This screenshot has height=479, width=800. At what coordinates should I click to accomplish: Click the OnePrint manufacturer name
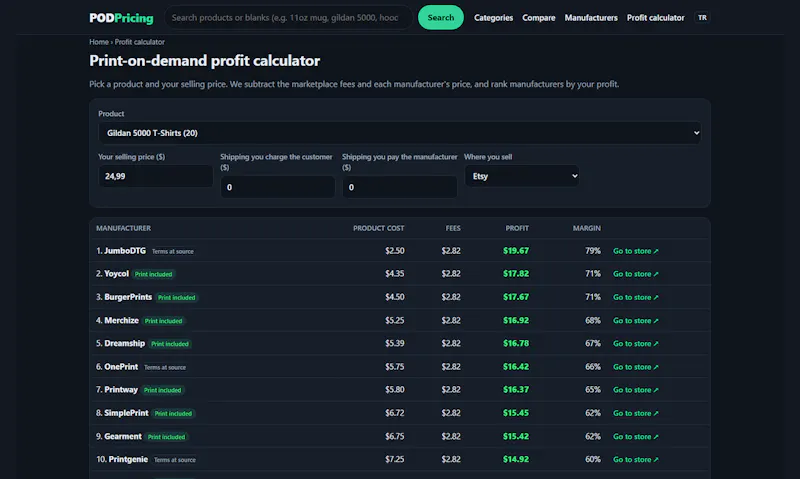121,367
